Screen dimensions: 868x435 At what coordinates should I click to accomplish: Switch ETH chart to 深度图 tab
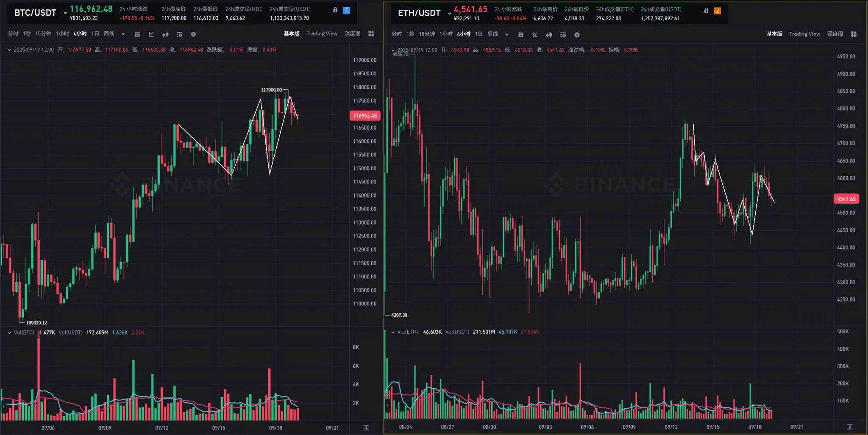[x=835, y=34]
